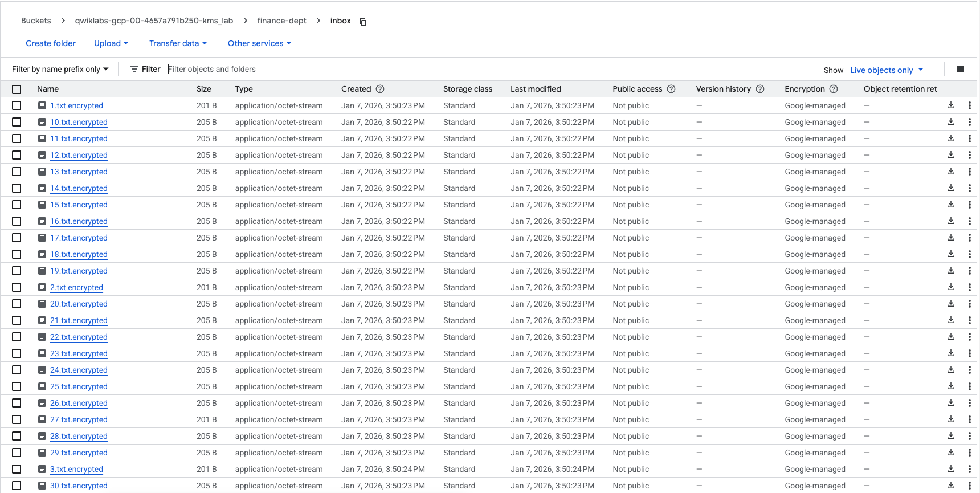The height and width of the screenshot is (493, 980).
Task: Open column display options icon
Action: click(960, 70)
